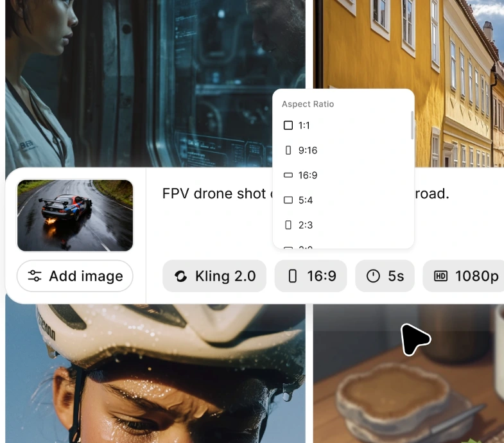Image resolution: width=504 pixels, height=443 pixels.
Task: Open the woman at sci-fi window image
Action: tap(155, 83)
